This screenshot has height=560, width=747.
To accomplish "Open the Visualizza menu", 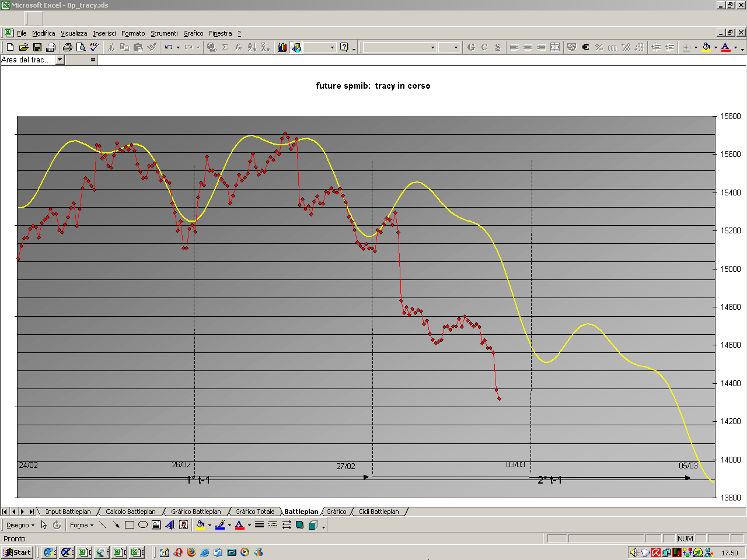I will coord(74,33).
